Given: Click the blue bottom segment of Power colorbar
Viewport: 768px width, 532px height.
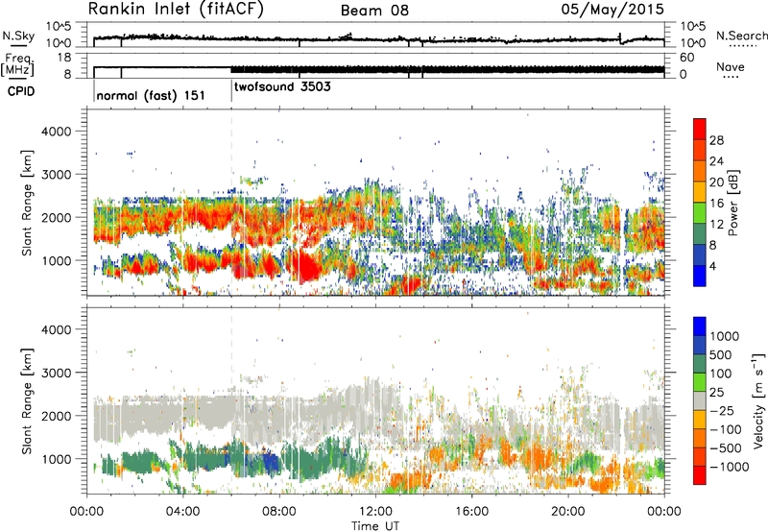Looking at the screenshot, I should click(700, 276).
